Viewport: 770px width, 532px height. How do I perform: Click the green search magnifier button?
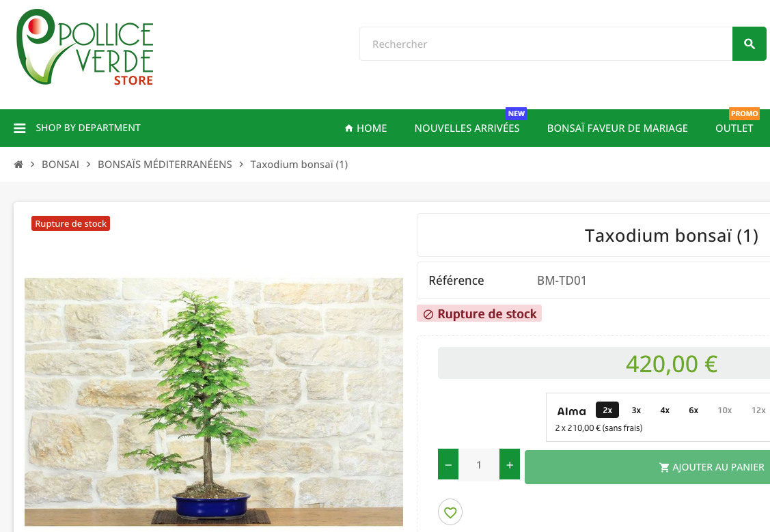click(x=749, y=44)
